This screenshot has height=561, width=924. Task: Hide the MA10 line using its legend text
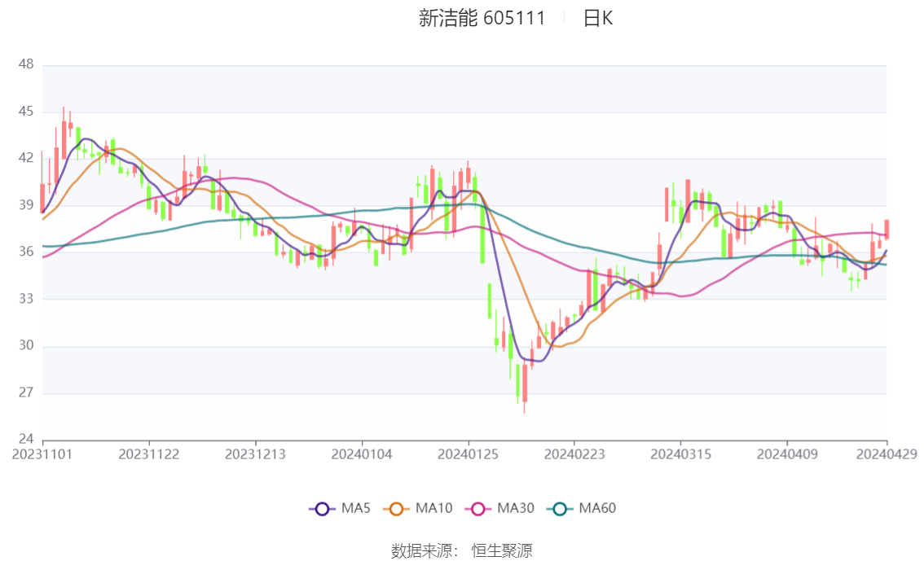(x=433, y=509)
